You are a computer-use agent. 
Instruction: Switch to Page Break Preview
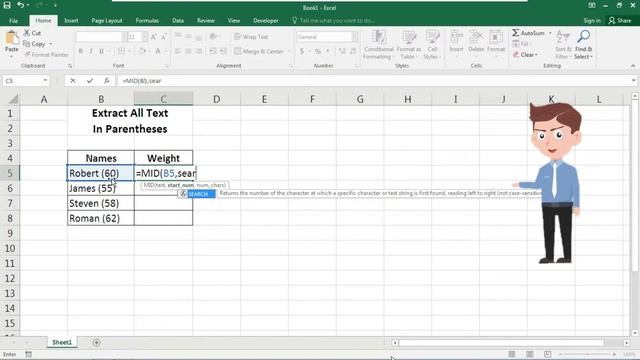point(547,354)
